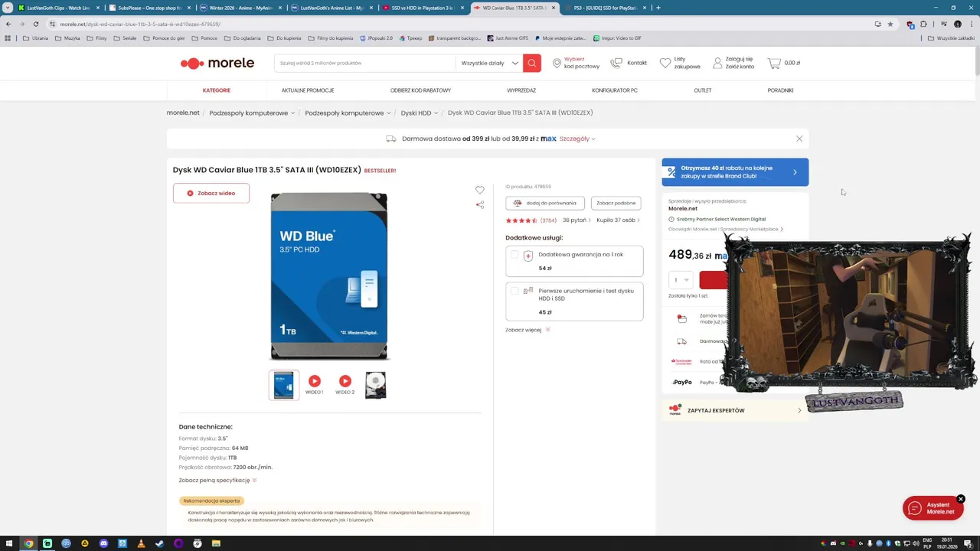Open Asystent Morele.net chat
The width and height of the screenshot is (980, 551).
click(933, 508)
